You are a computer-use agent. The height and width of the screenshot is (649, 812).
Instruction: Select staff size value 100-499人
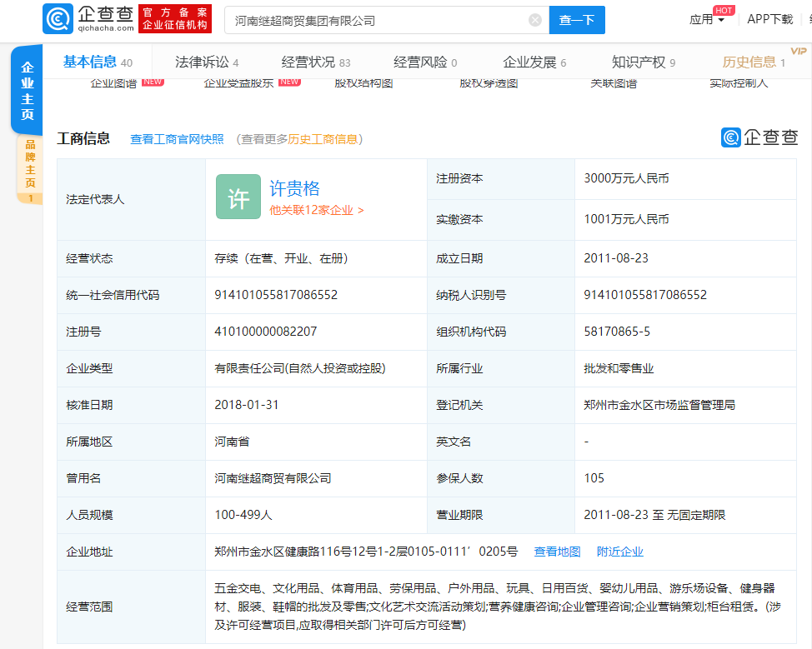243,515
